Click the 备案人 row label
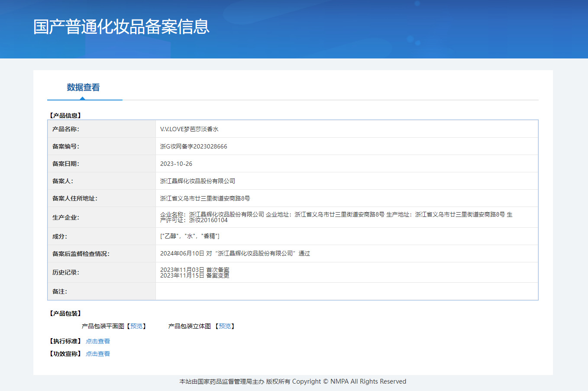This screenshot has width=588, height=391. click(x=63, y=181)
